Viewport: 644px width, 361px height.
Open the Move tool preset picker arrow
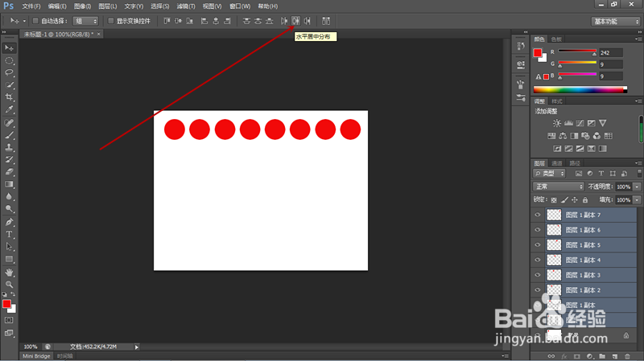click(x=24, y=21)
